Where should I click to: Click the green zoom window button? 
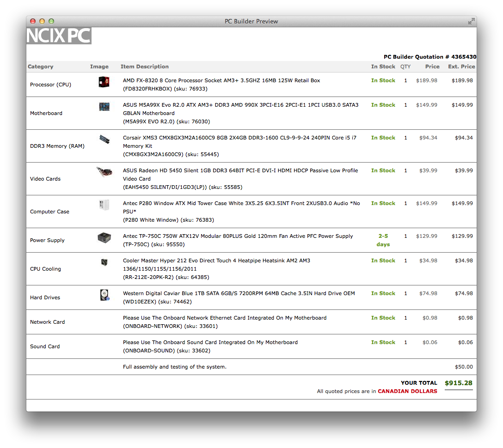pyautogui.click(x=51, y=21)
